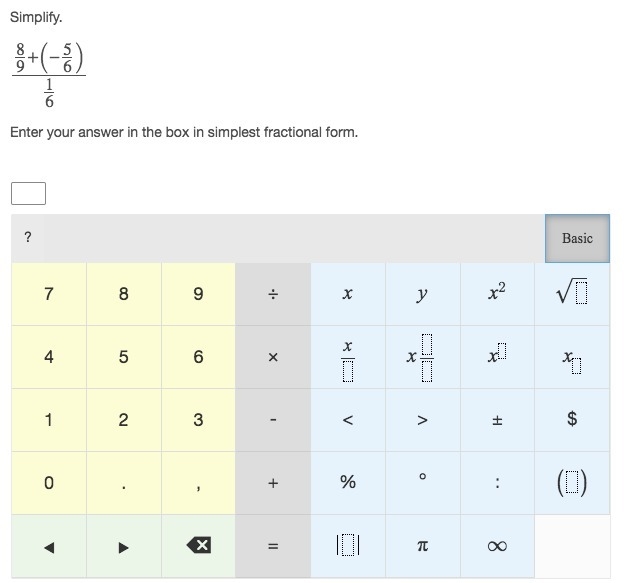Tap the number 7 key
The width and height of the screenshot is (637, 583).
(49, 294)
